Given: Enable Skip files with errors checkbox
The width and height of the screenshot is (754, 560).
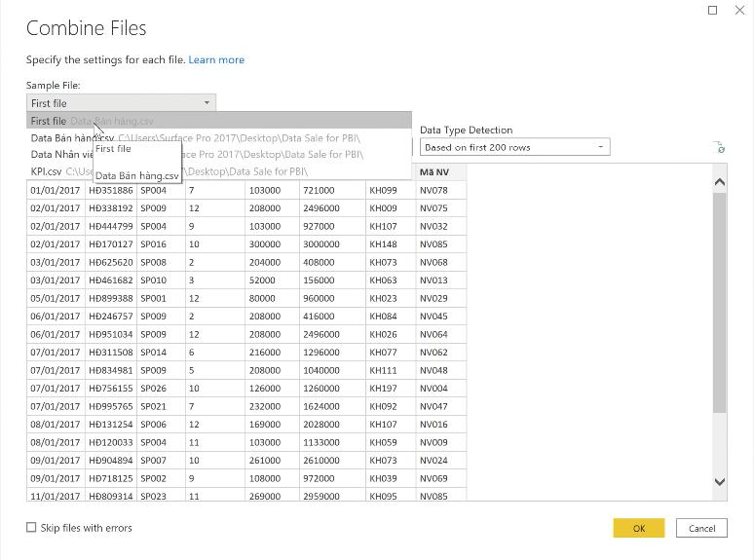Looking at the screenshot, I should (x=32, y=528).
